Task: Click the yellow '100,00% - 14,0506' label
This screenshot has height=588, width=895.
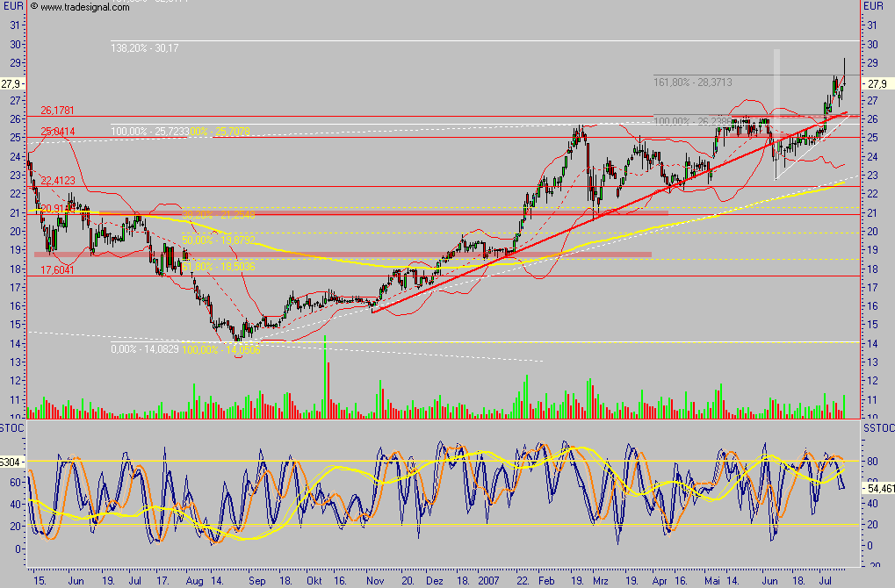Action: (x=221, y=349)
